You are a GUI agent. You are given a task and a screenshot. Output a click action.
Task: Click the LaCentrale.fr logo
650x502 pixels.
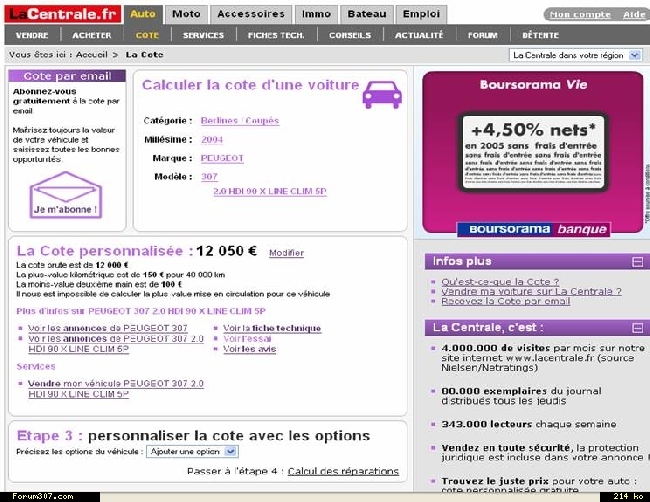pyautogui.click(x=63, y=15)
